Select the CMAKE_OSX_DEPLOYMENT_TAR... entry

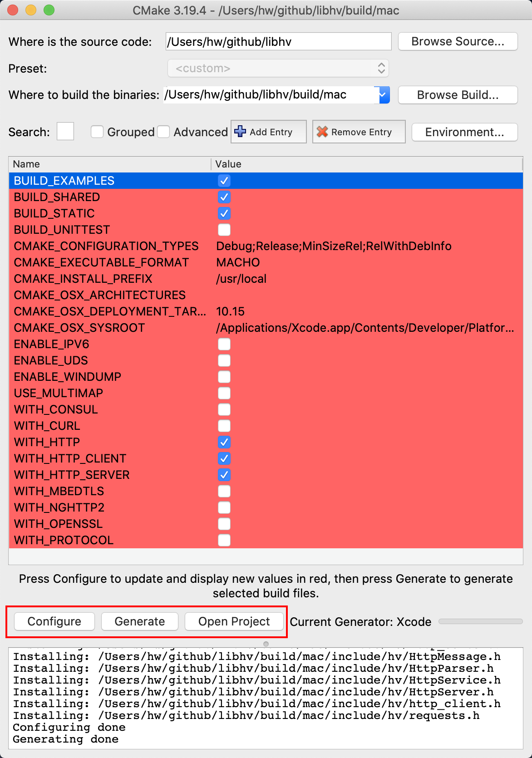[110, 311]
